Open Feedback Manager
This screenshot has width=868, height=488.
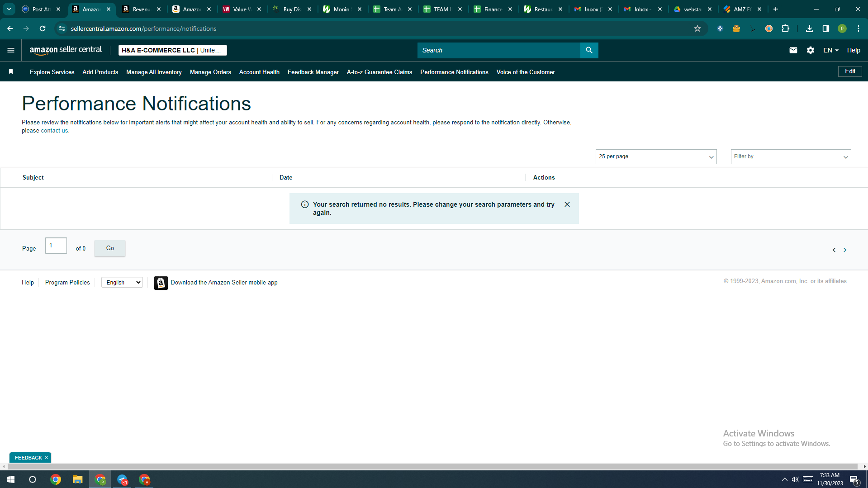tap(313, 72)
